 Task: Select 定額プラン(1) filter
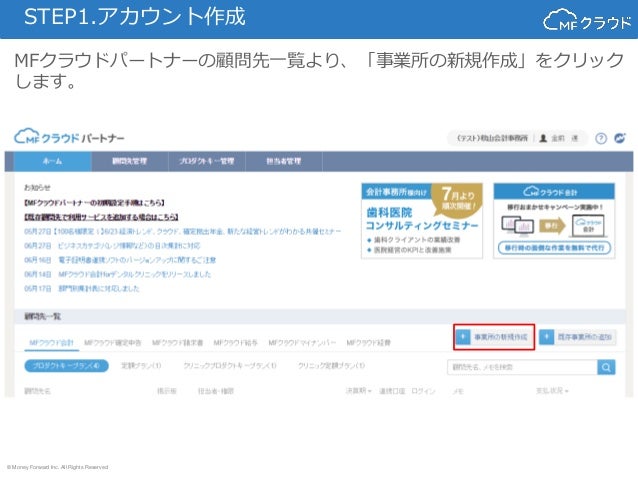[x=141, y=366]
